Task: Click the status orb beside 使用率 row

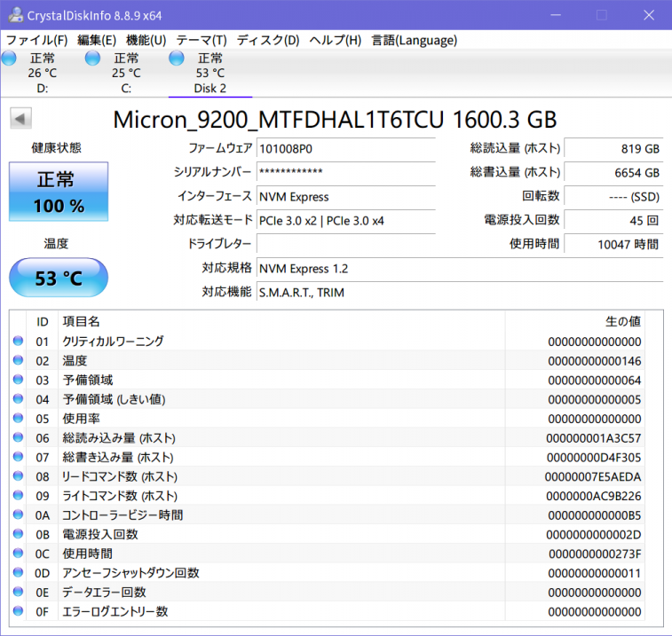Action: [x=19, y=419]
